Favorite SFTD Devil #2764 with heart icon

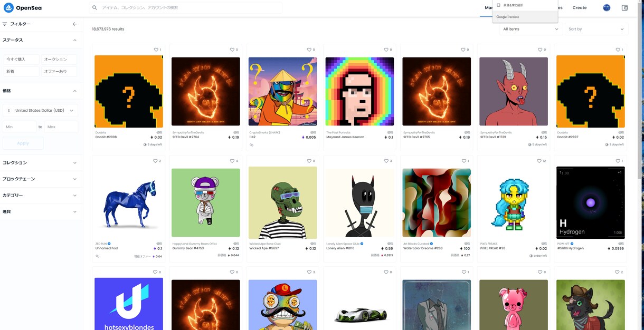click(x=232, y=50)
